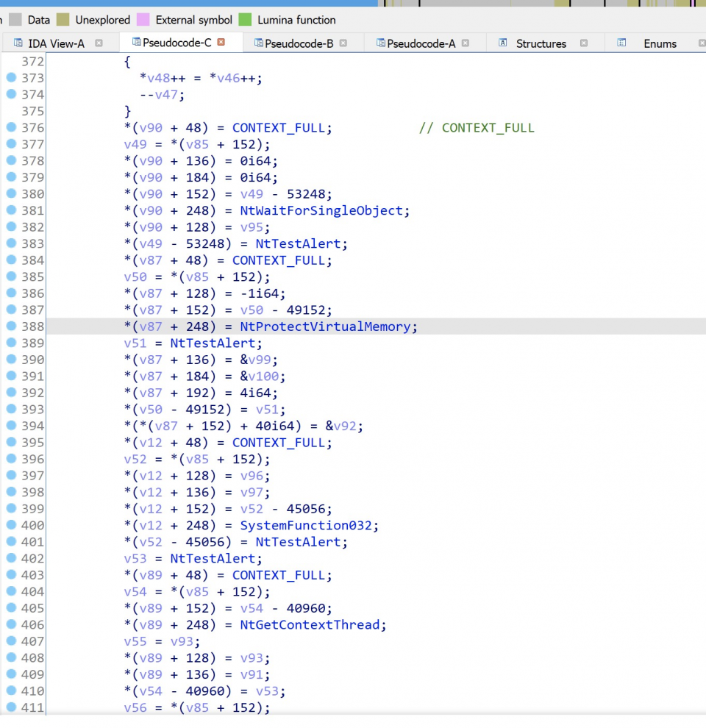Close the Structures tab

584,43
